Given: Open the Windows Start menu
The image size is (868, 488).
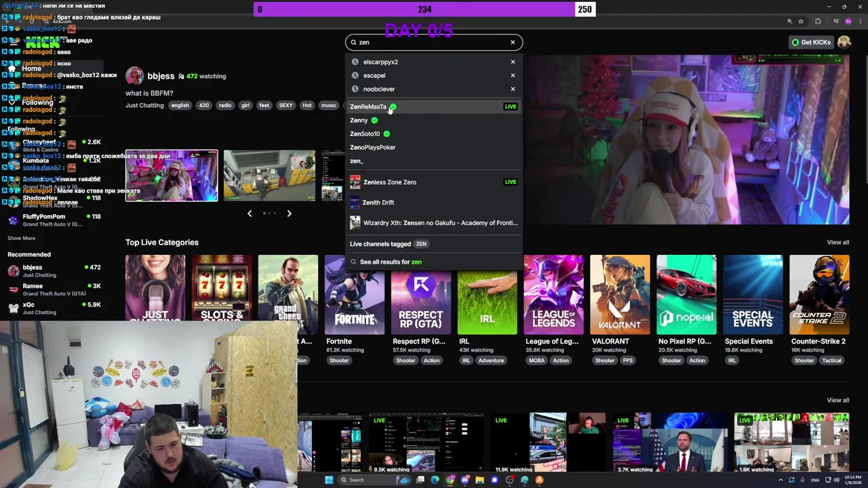Looking at the screenshot, I should pos(329,480).
